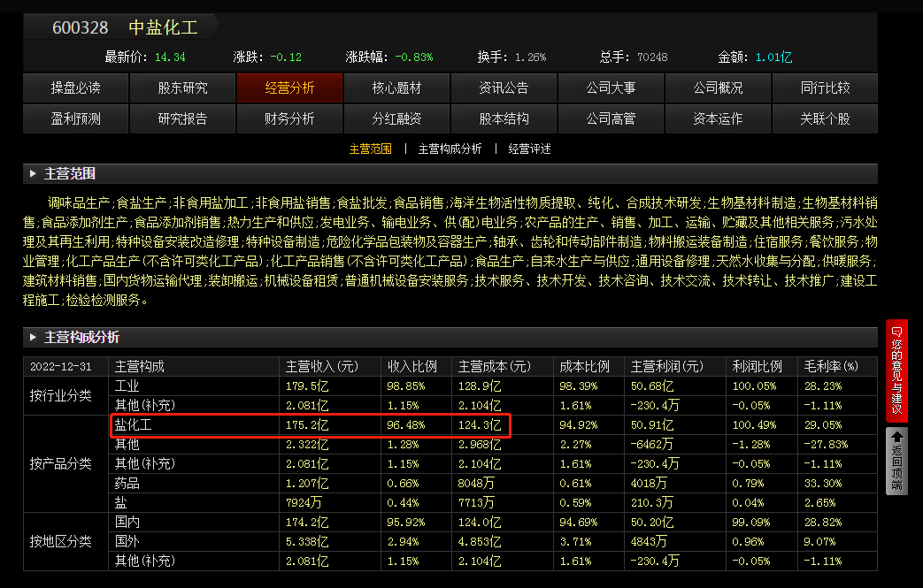Image resolution: width=923 pixels, height=588 pixels.
Task: Click the 主营范围 link
Action: click(371, 149)
